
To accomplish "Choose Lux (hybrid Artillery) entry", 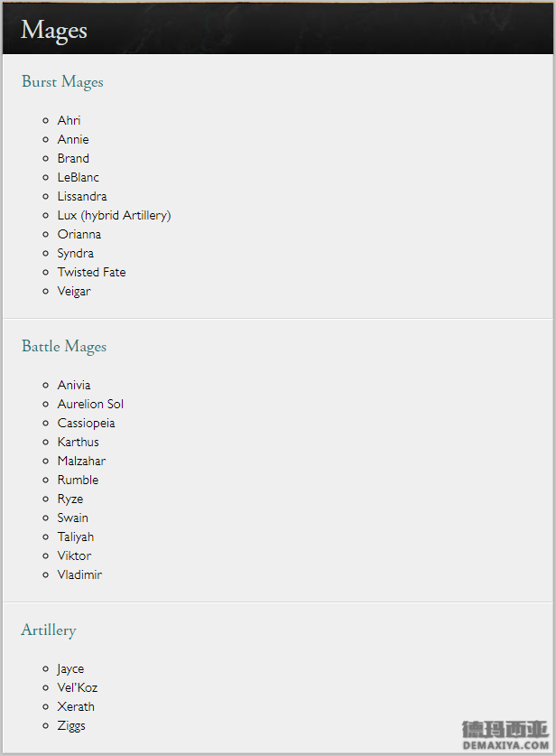I will [115, 216].
